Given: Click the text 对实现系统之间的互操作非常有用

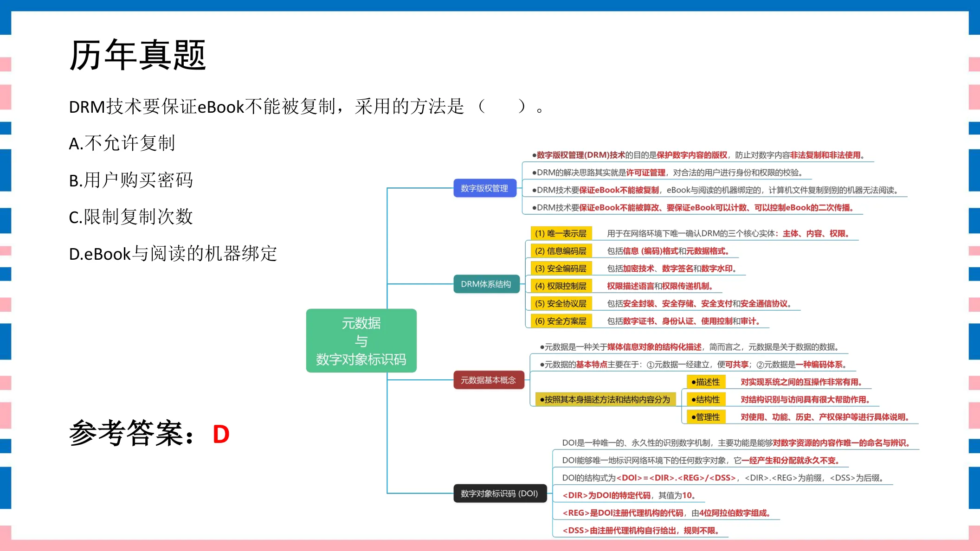Looking at the screenshot, I should coord(801,382).
